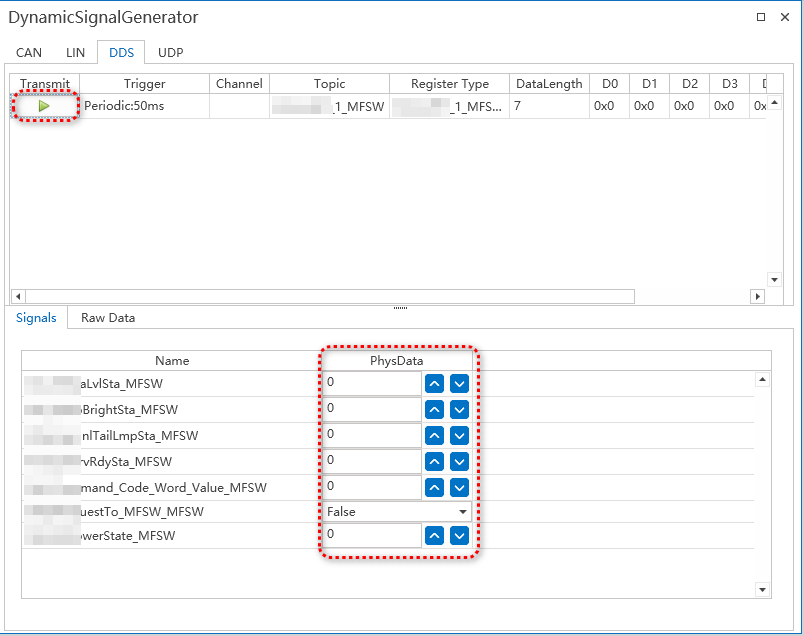Click the left arrow of the horizontal scrollbar
804x636 pixels.
[15, 296]
